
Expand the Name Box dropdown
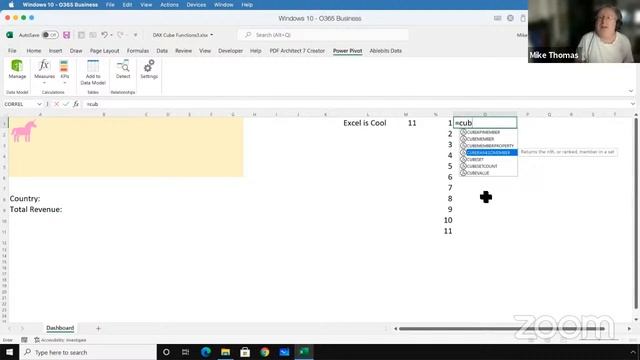click(x=39, y=104)
